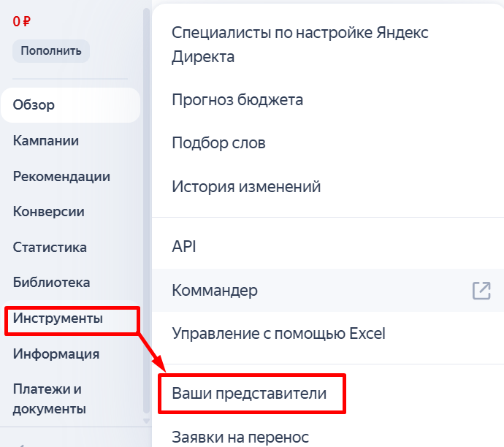View История изменений
The width and height of the screenshot is (504, 447).
246,187
